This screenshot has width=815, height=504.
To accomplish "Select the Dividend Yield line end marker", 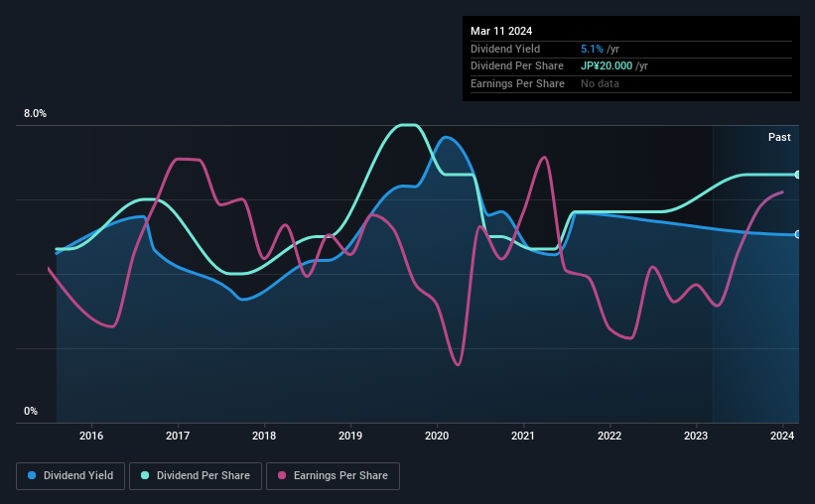I will coord(798,234).
